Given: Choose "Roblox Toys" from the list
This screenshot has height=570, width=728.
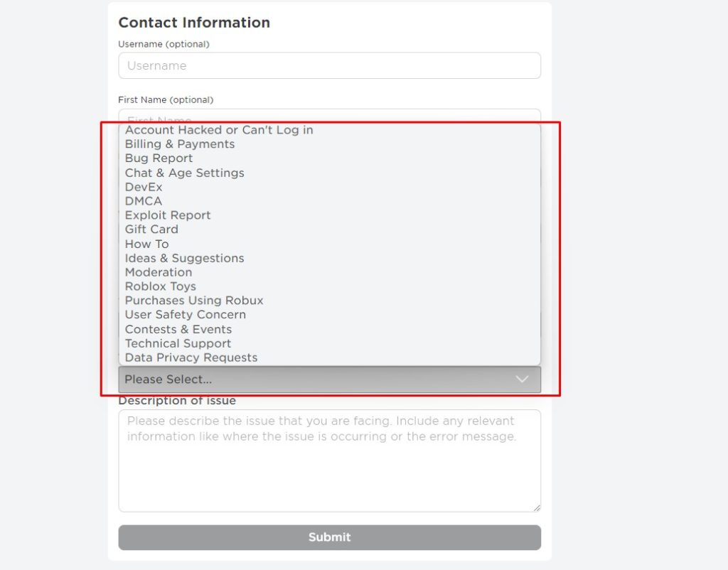Looking at the screenshot, I should (x=159, y=286).
